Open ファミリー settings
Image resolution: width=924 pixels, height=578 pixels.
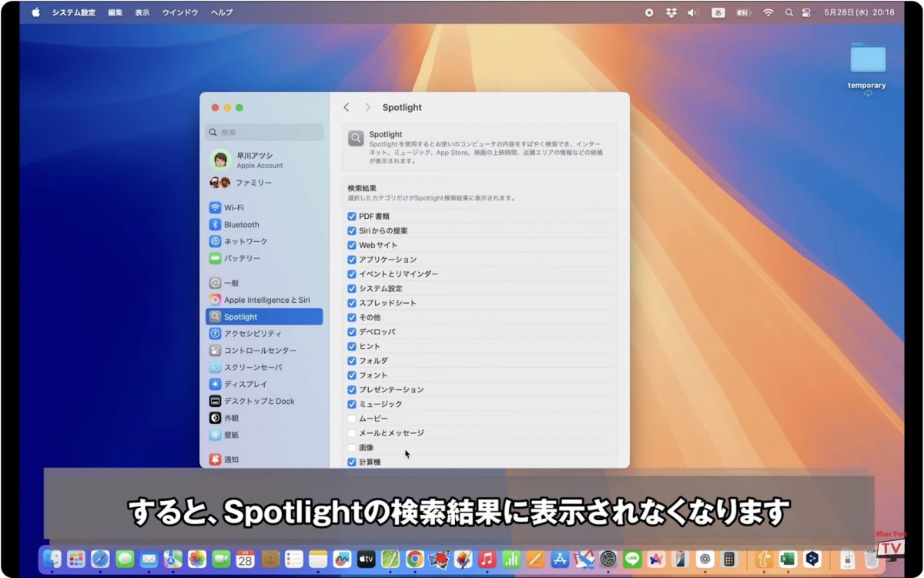(x=264, y=183)
